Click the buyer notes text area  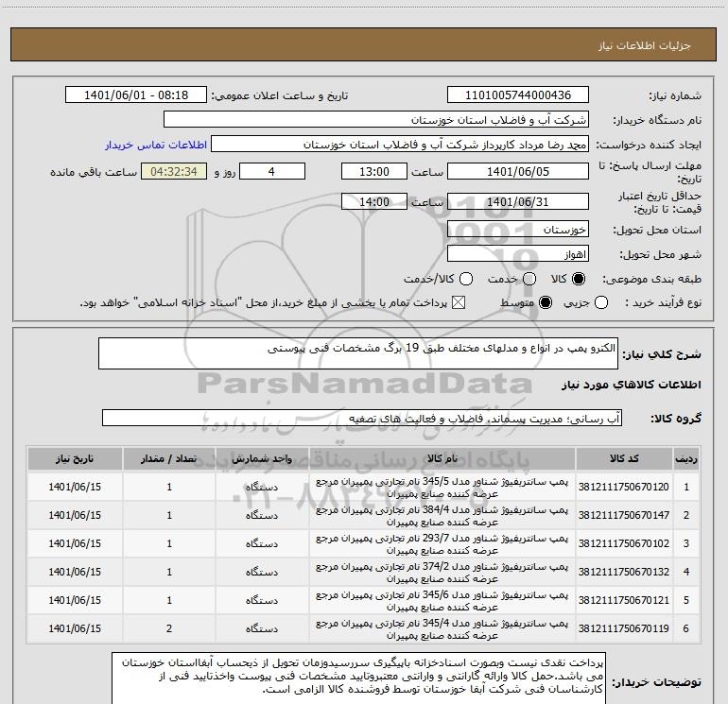[358, 678]
